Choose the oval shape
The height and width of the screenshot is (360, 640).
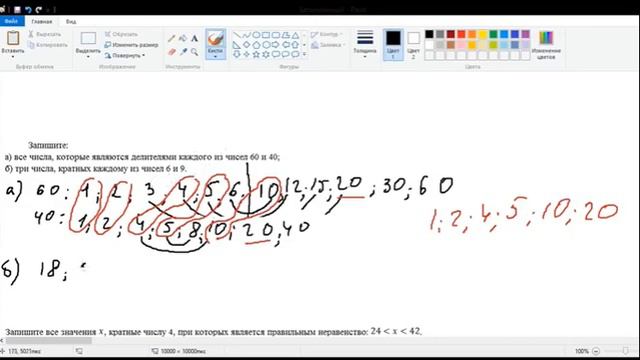pyautogui.click(x=256, y=36)
